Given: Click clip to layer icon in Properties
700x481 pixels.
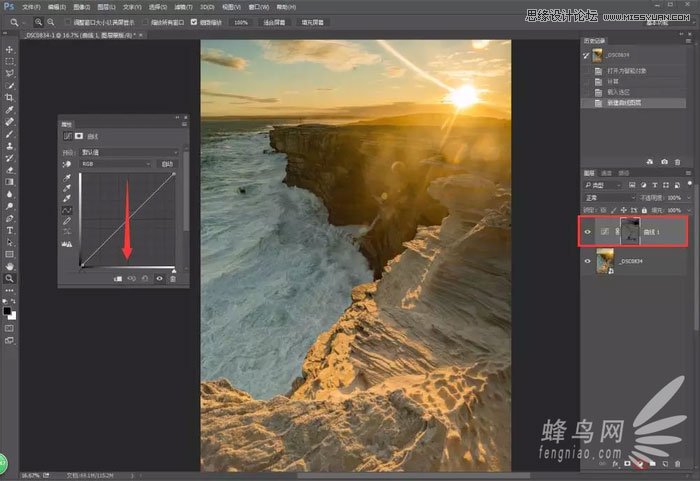Looking at the screenshot, I should [118, 279].
